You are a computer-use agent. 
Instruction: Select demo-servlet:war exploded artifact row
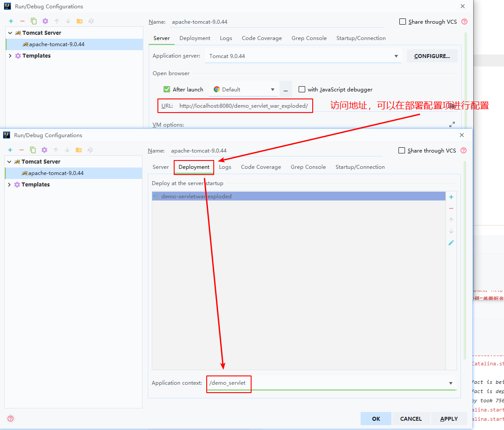coord(299,197)
